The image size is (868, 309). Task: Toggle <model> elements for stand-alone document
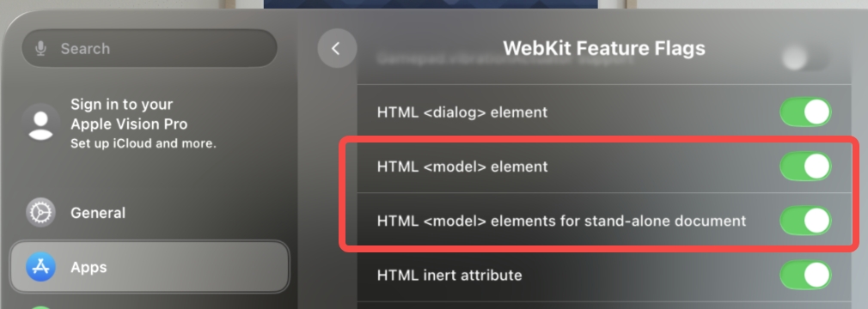[805, 221]
